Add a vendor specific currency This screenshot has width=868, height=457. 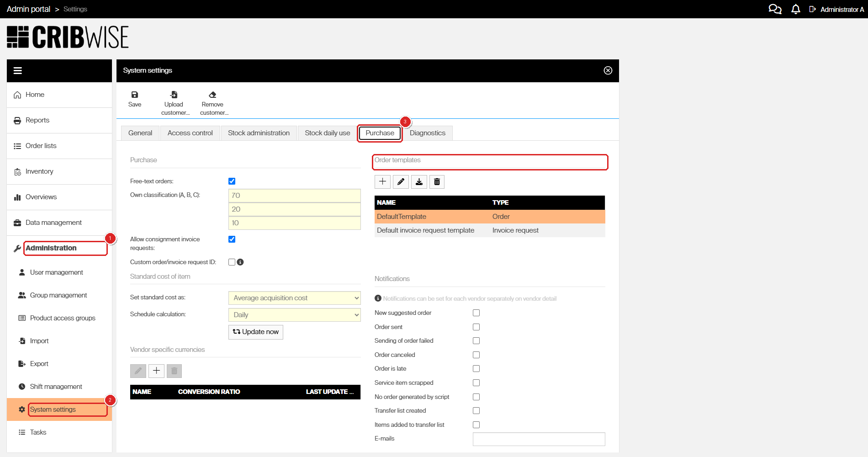point(156,371)
